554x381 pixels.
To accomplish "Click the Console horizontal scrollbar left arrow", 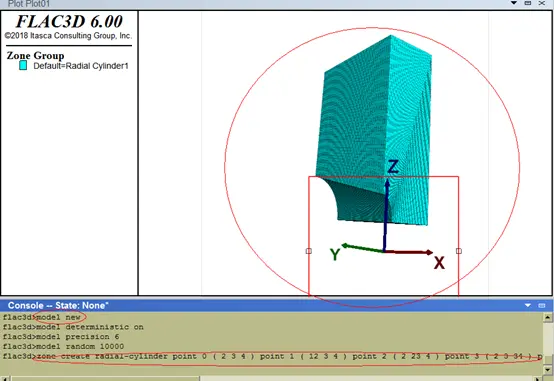I will (6, 378).
